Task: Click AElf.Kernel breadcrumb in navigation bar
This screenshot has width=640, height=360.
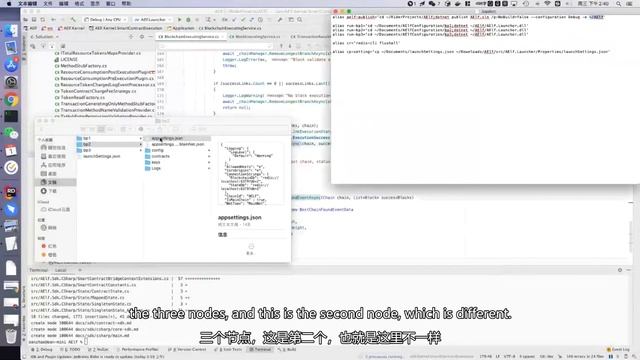Action: coord(71,28)
